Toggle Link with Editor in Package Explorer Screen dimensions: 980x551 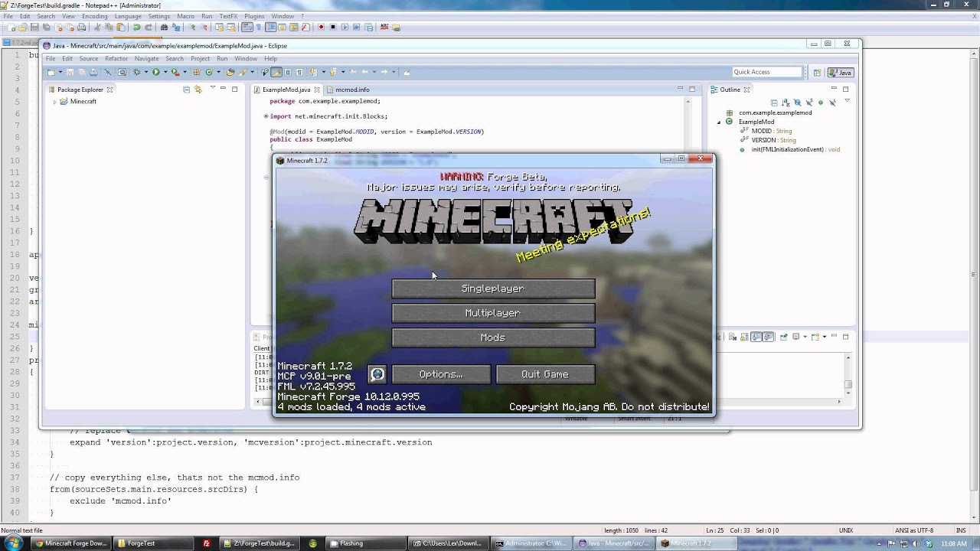(198, 90)
